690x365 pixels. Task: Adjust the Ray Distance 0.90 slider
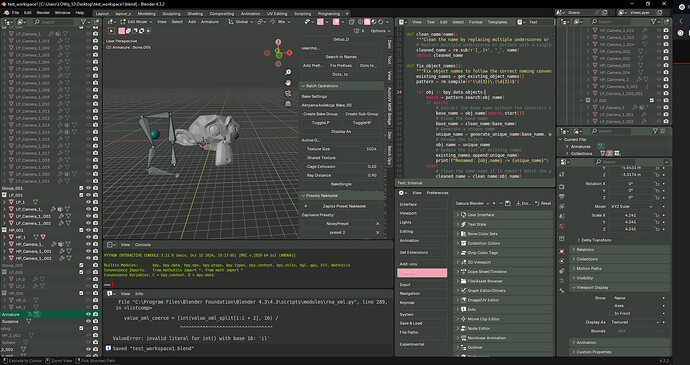pyautogui.click(x=341, y=175)
